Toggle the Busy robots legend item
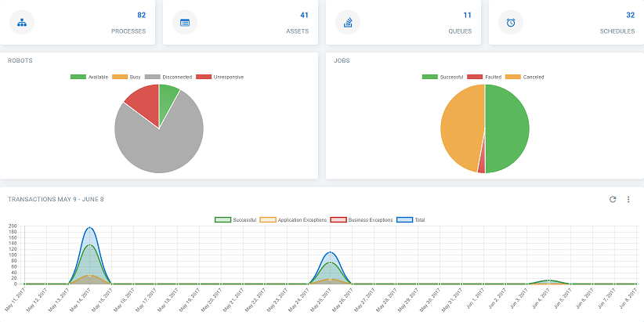 (x=126, y=77)
